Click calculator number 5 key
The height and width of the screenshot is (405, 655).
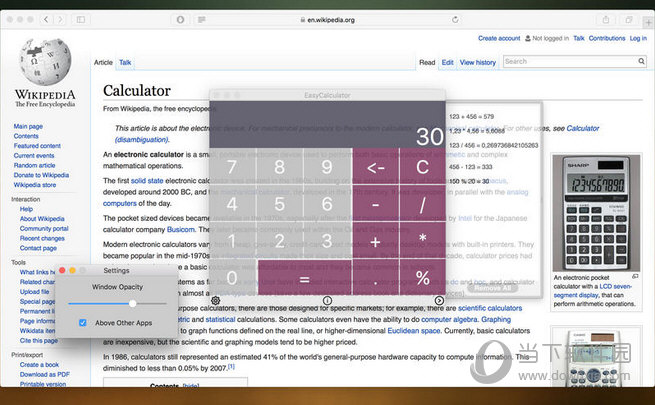coord(279,204)
